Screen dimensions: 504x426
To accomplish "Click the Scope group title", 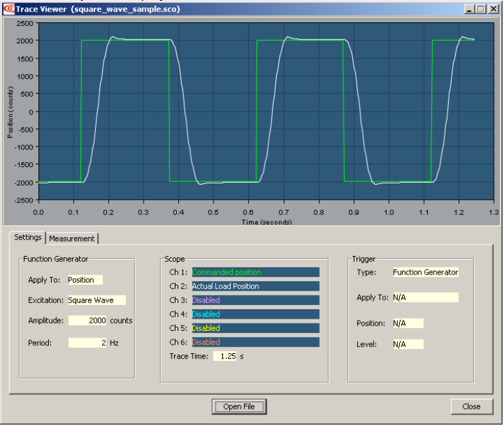I will [175, 259].
